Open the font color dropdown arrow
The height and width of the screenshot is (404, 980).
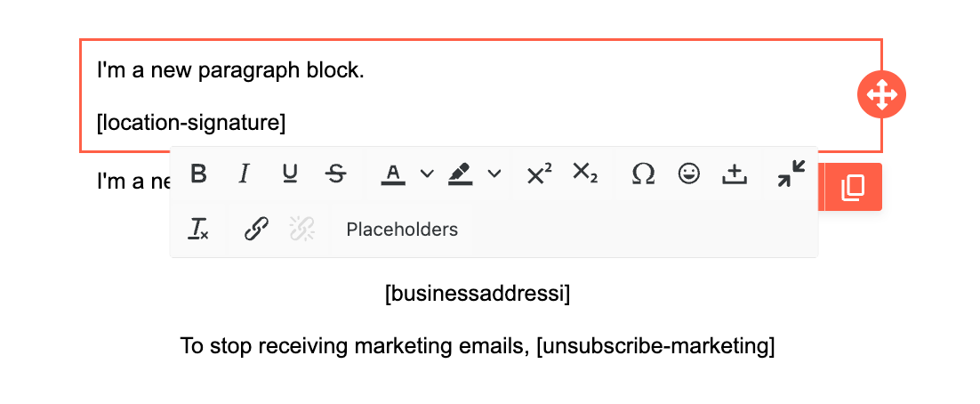click(427, 174)
